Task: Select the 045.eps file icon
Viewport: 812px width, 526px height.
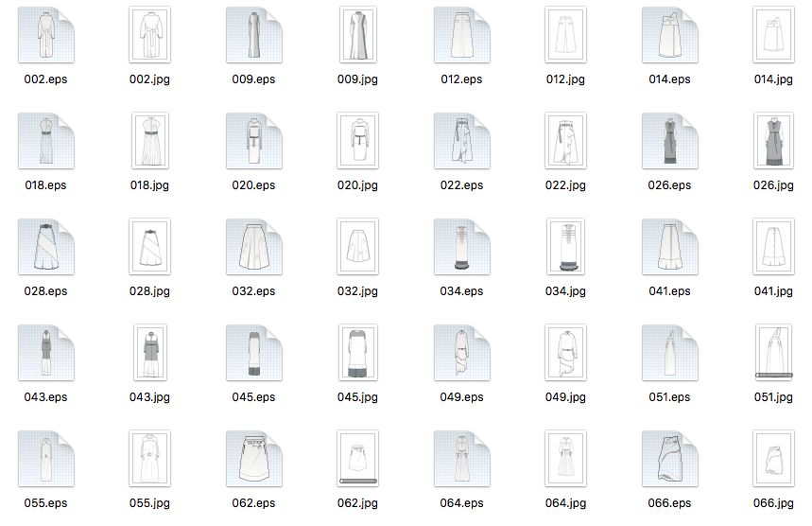Action: click(254, 353)
